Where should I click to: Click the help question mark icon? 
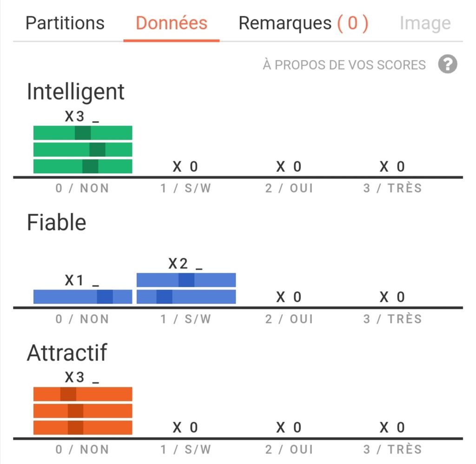click(x=448, y=64)
